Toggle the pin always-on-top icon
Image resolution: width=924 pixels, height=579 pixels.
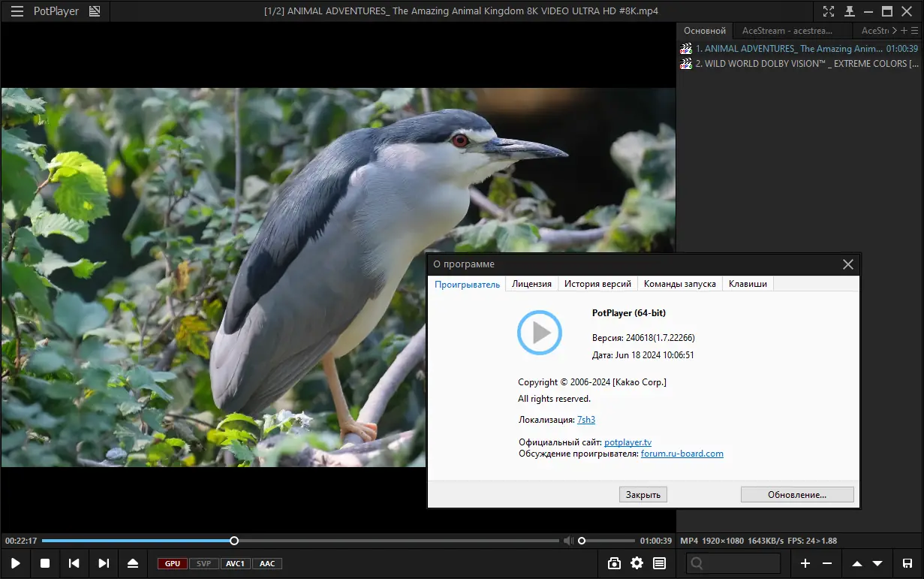point(850,11)
